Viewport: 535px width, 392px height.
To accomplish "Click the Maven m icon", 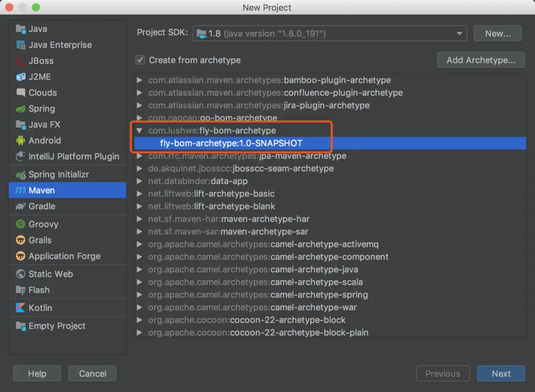I will tap(21, 190).
